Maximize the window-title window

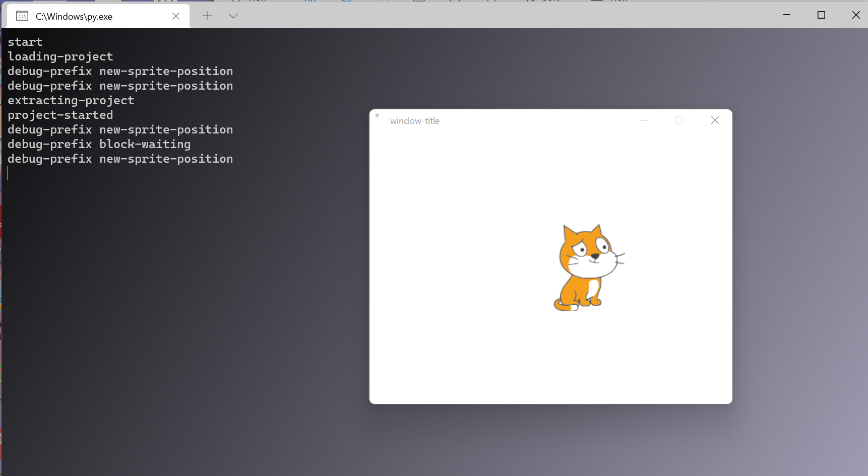(679, 120)
